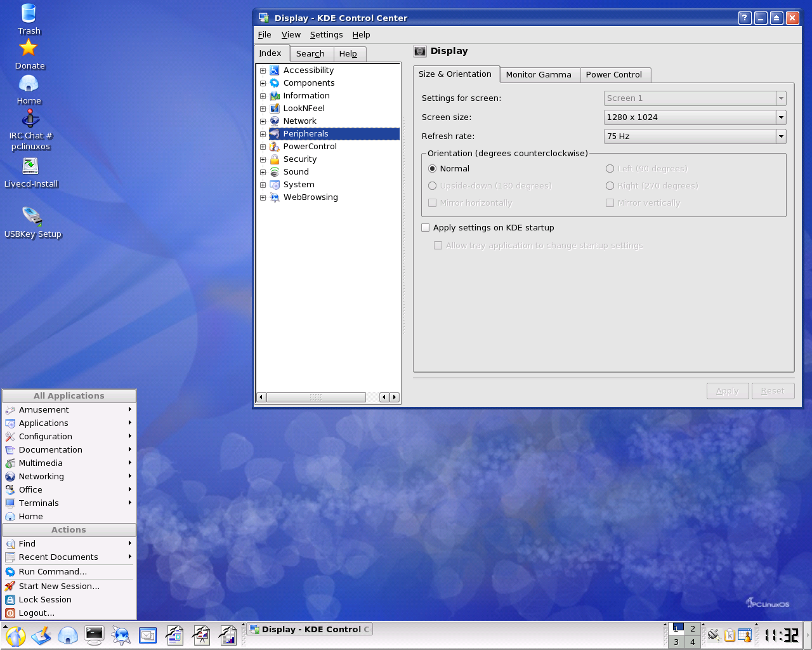Toggle Mirror vertically checkbox
This screenshot has height=650, width=812.
pos(610,203)
